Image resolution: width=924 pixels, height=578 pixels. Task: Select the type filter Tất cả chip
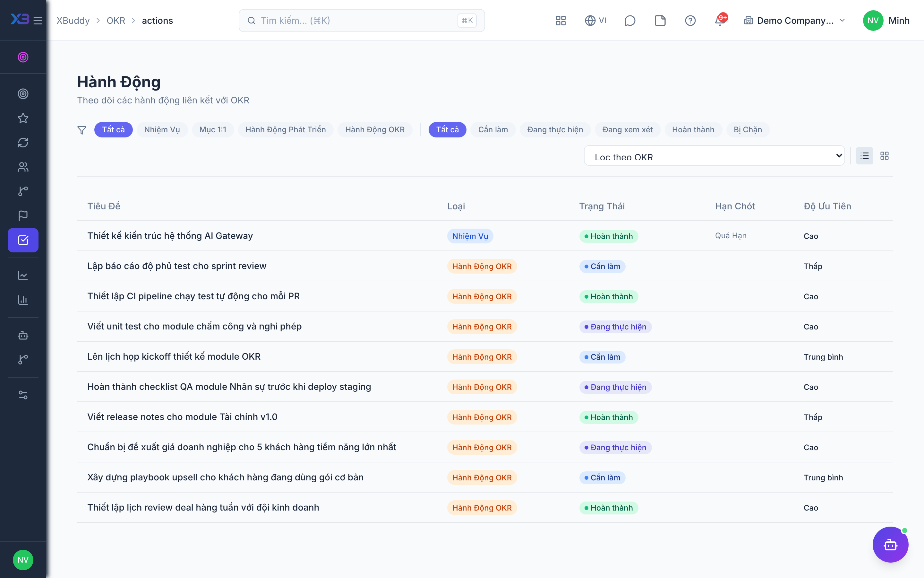point(113,130)
